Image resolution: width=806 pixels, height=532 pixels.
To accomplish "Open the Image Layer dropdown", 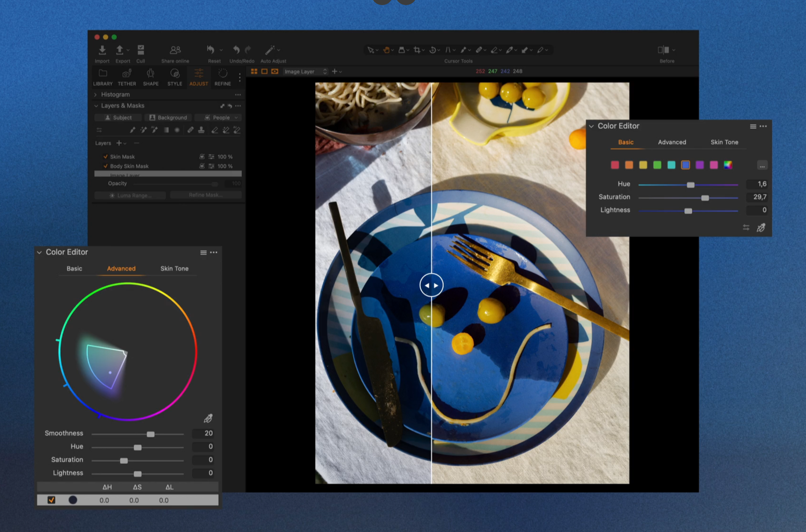I will 305,71.
